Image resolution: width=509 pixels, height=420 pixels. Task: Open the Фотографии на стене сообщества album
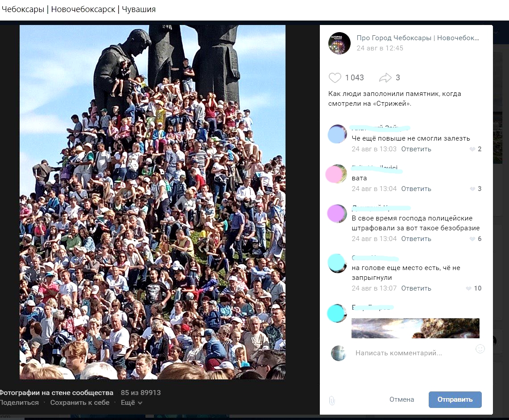click(57, 393)
